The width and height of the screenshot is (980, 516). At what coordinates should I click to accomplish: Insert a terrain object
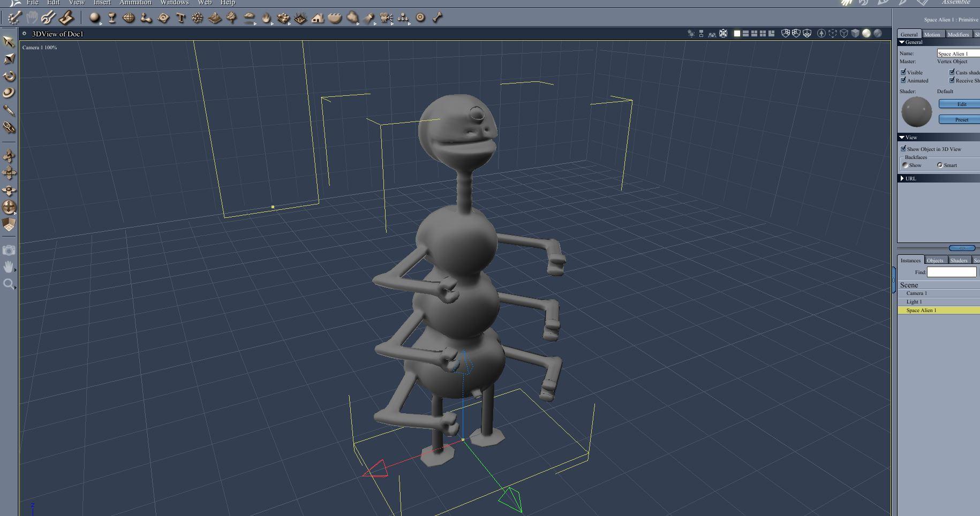coord(215,18)
